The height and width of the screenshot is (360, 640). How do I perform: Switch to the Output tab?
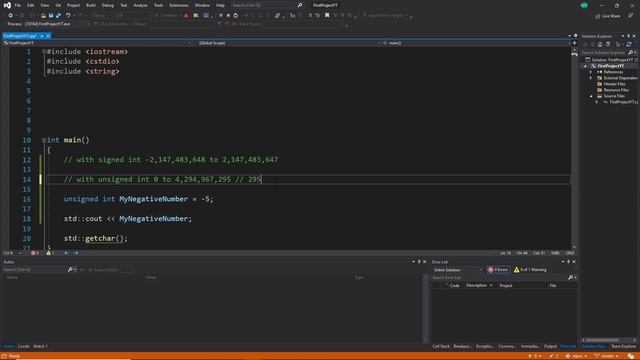(x=550, y=346)
